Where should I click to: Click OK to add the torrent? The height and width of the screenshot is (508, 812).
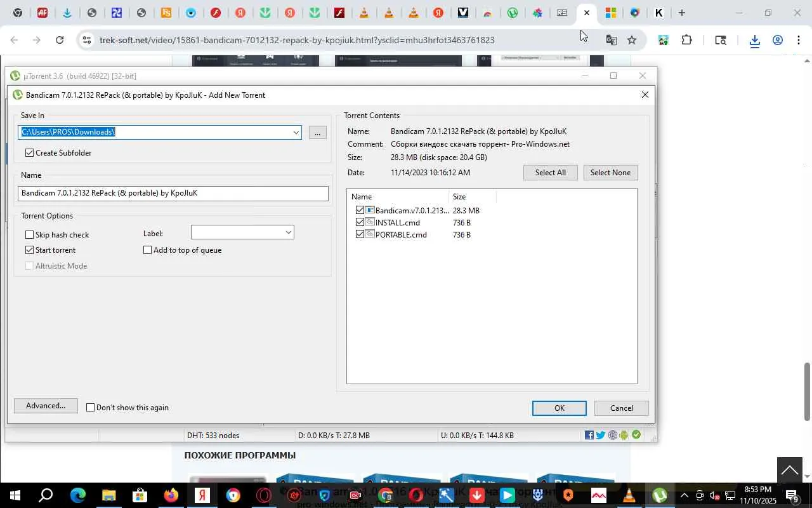pyautogui.click(x=559, y=408)
